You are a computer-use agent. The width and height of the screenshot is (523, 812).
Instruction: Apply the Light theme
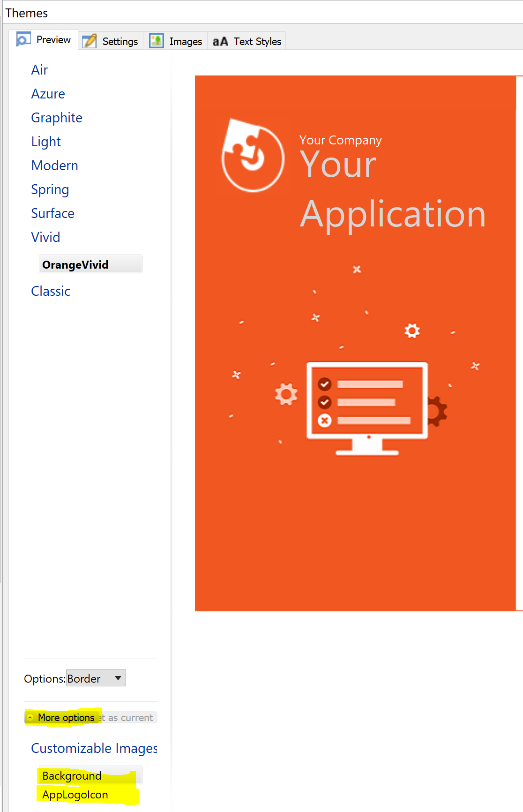pos(46,142)
